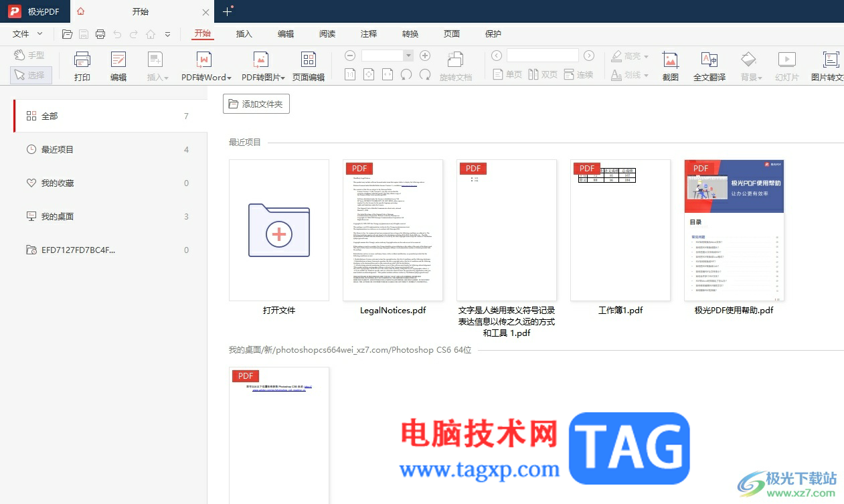This screenshot has width=844, height=504.
Task: Click the 打开文件 open file thumbnail
Action: pos(279,230)
